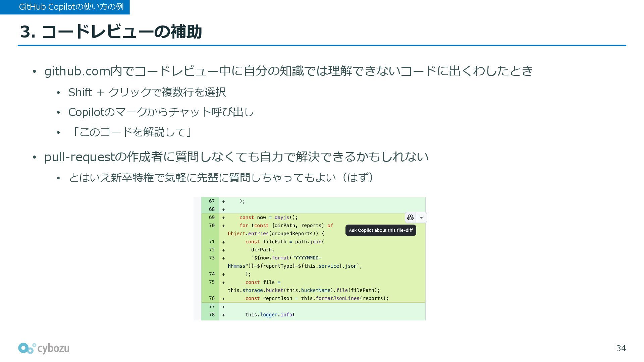This screenshot has width=644, height=362.
Task: Click the Copilot icon on line 69
Action: [410, 218]
